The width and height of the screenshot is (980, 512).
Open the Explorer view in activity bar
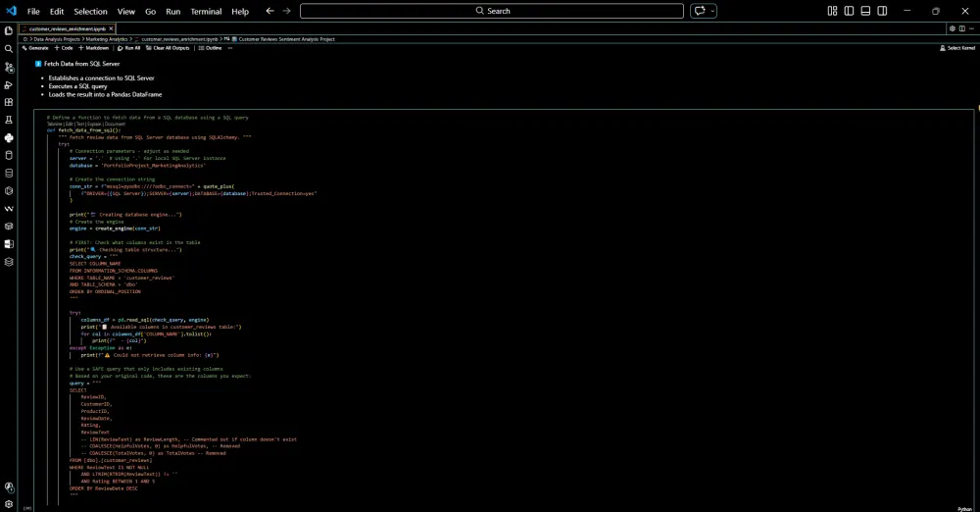pyautogui.click(x=9, y=30)
